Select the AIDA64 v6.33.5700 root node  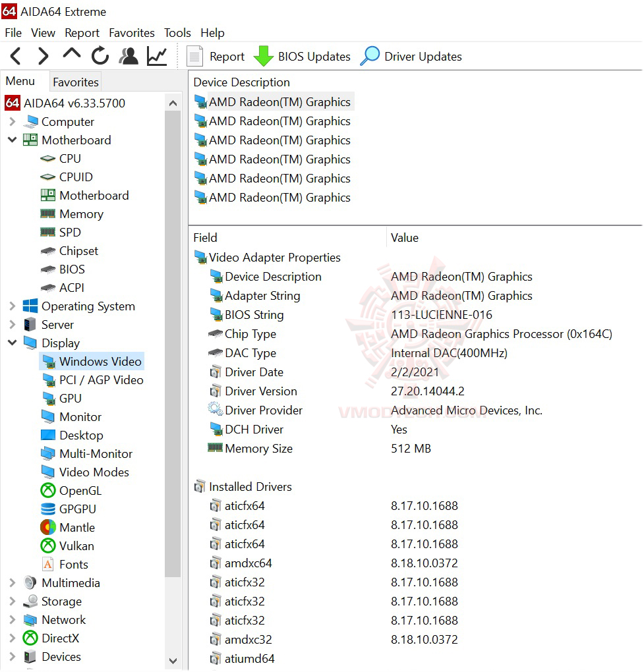pos(65,103)
